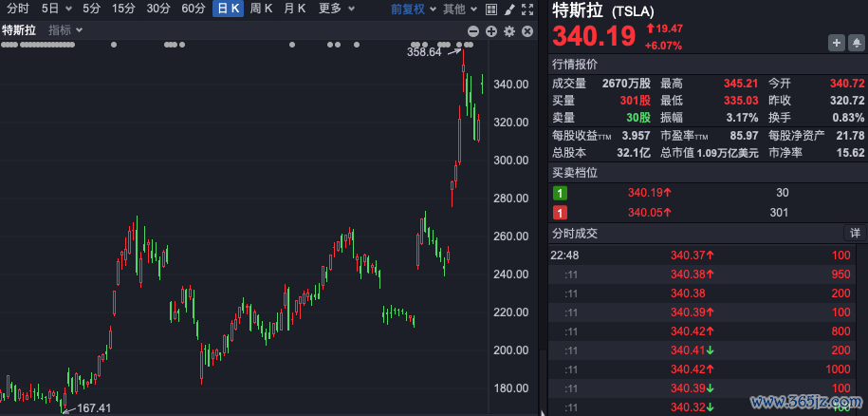Expand the chart to fullscreen

pos(527,9)
